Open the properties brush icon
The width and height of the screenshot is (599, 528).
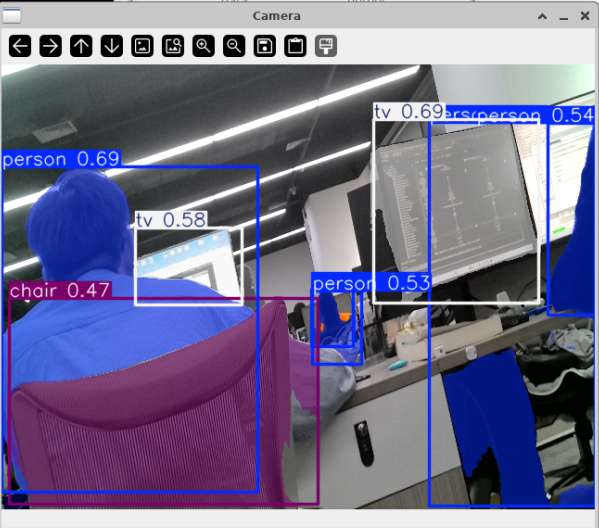pos(325,46)
